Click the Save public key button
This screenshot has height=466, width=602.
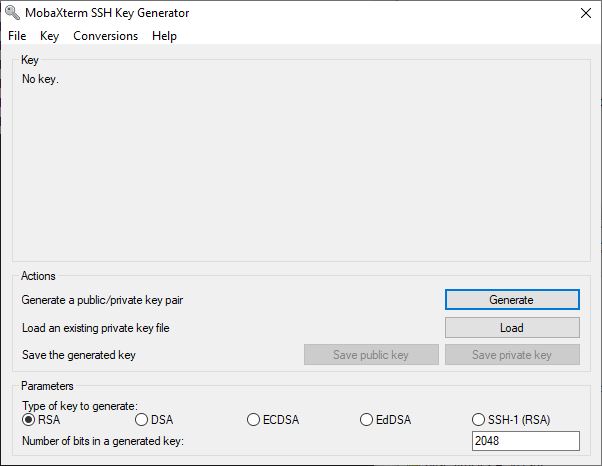(371, 355)
